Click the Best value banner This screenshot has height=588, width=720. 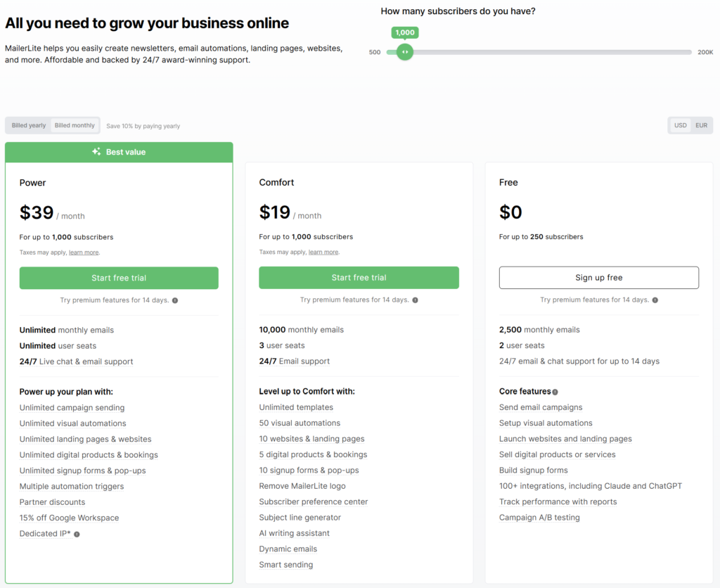[119, 152]
